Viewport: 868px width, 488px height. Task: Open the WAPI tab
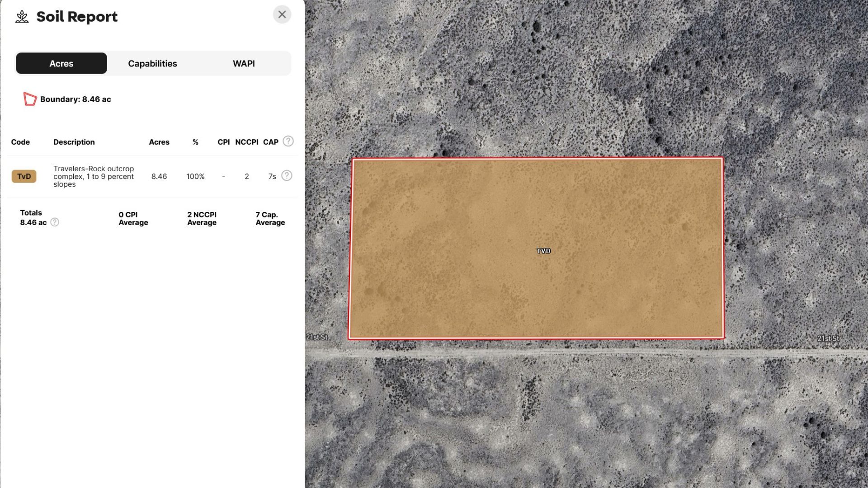coord(244,64)
